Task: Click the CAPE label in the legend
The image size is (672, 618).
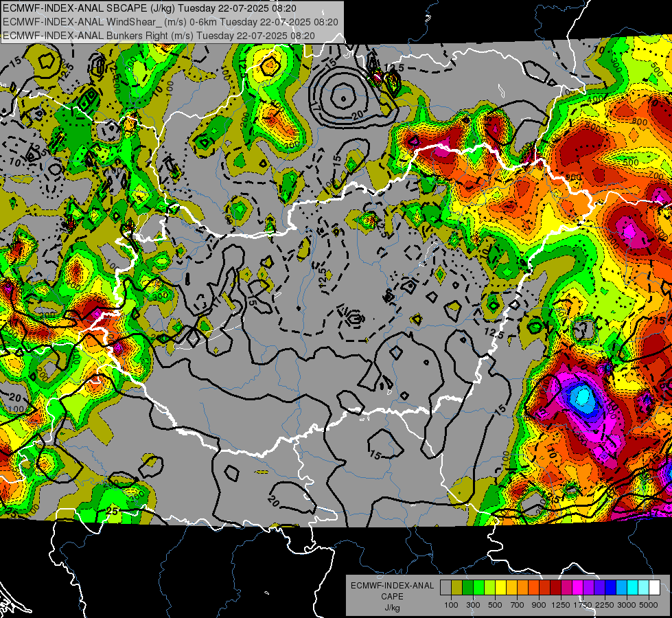Action: pyautogui.click(x=392, y=597)
